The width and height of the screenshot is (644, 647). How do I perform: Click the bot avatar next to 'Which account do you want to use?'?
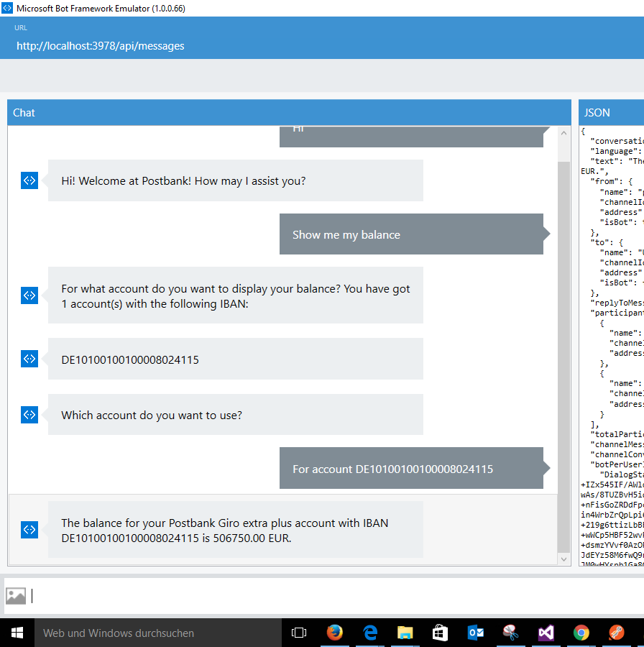[x=29, y=415]
